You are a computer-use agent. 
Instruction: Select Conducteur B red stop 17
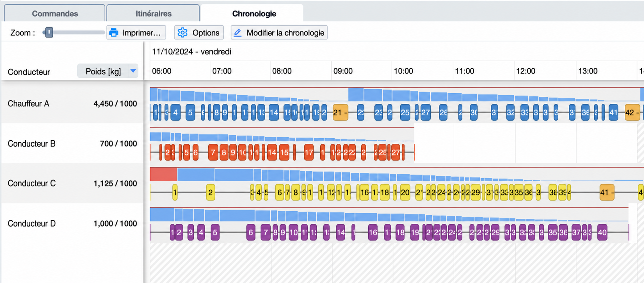coord(308,152)
